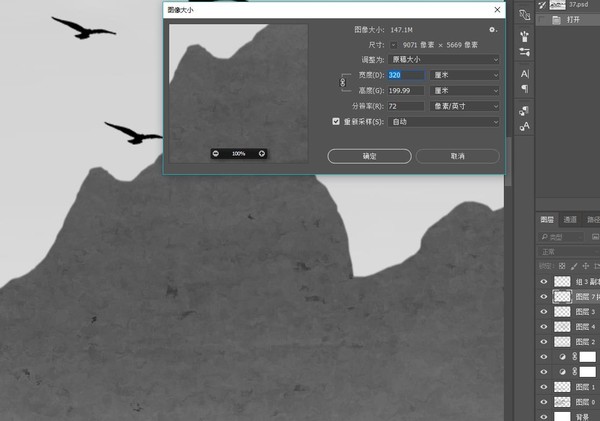Select the 37.psd snapshot thumbnail in History
The width and height of the screenshot is (600, 421).
(x=558, y=5)
